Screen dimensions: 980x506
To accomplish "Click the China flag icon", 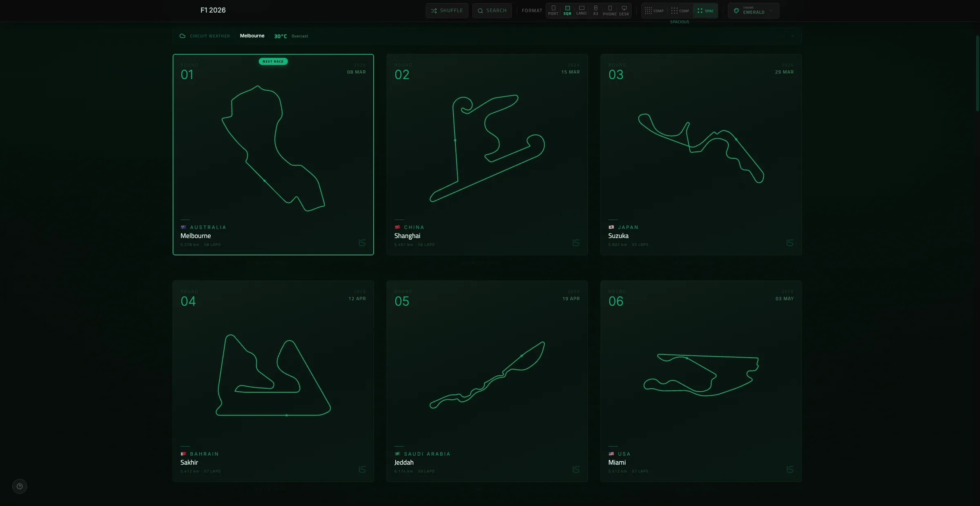I will point(397,227).
